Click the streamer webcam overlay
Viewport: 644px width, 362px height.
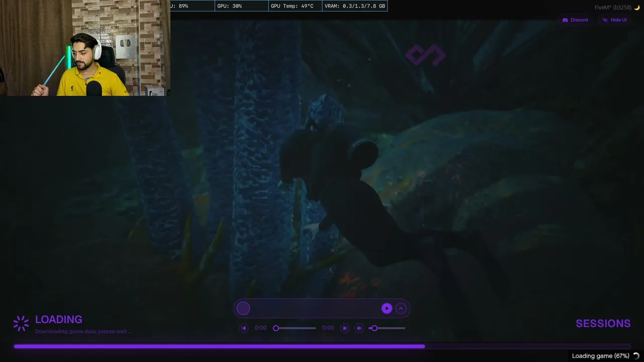pyautogui.click(x=85, y=48)
